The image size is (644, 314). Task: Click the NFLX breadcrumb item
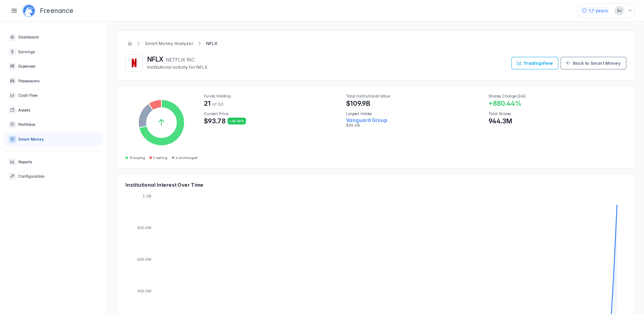pos(211,44)
